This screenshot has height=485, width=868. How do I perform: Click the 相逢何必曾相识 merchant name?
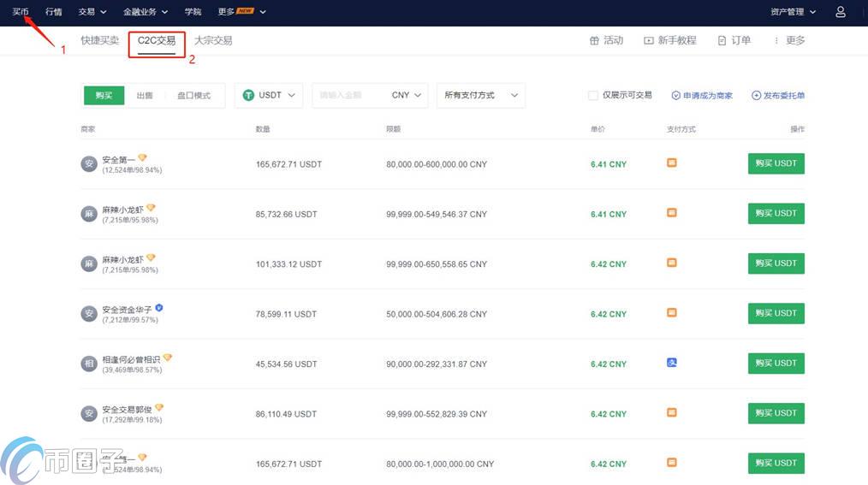point(131,359)
